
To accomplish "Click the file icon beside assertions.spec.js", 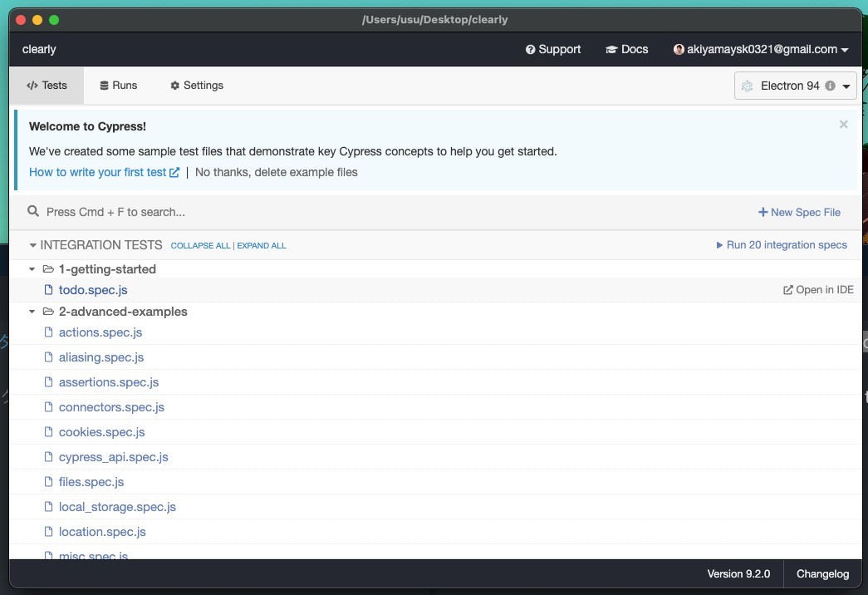I will pos(49,381).
